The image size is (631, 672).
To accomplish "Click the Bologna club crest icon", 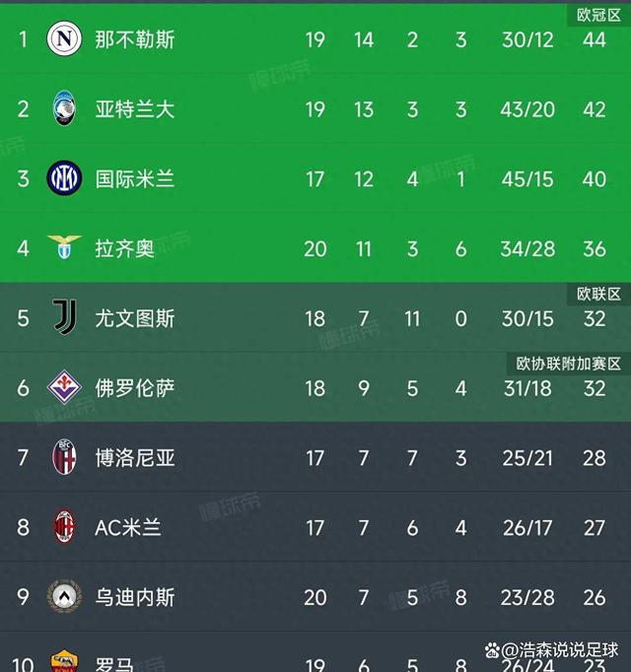I will pyautogui.click(x=64, y=457).
